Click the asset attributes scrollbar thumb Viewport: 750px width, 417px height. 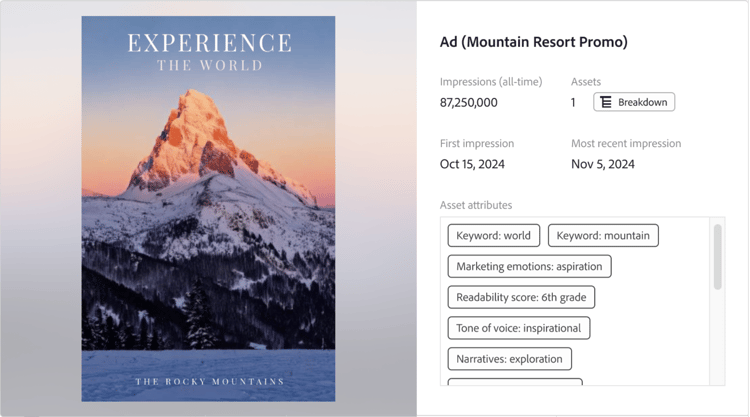717,257
